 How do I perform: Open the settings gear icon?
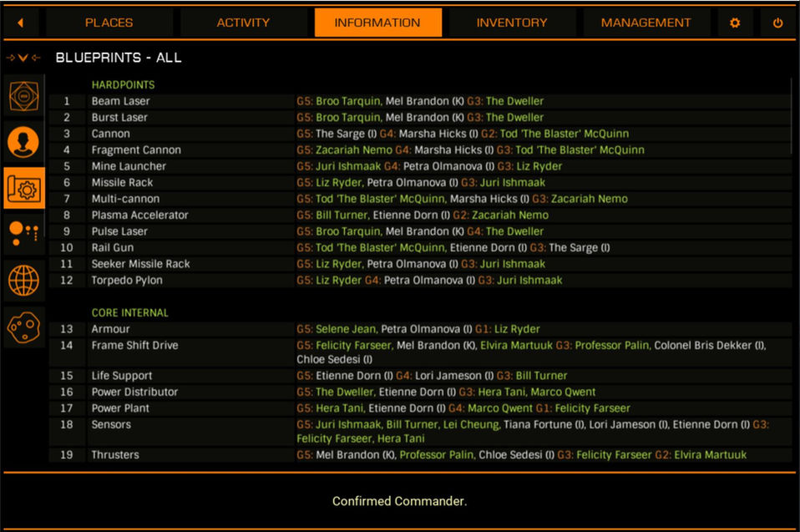pos(735,23)
